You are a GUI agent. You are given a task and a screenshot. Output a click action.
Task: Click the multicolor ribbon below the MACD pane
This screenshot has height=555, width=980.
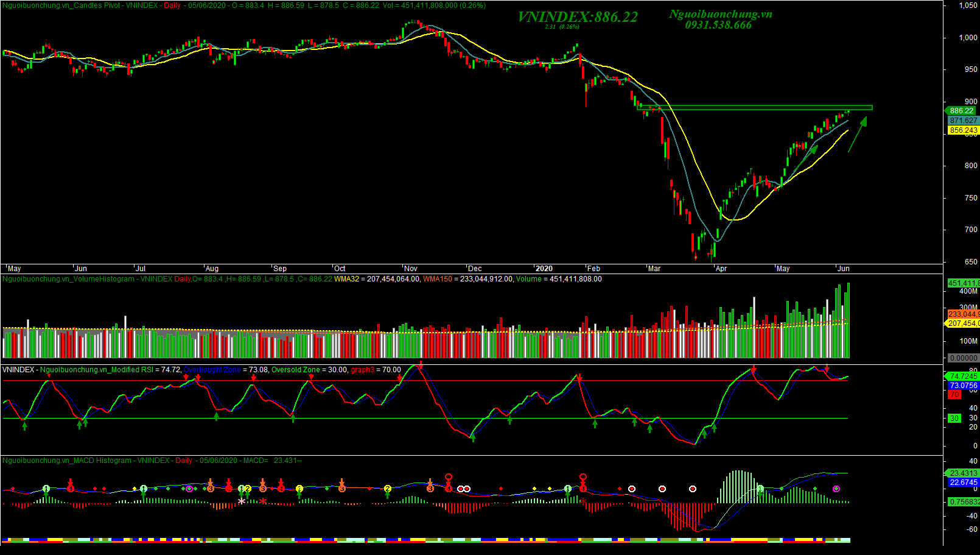[x=425, y=540]
